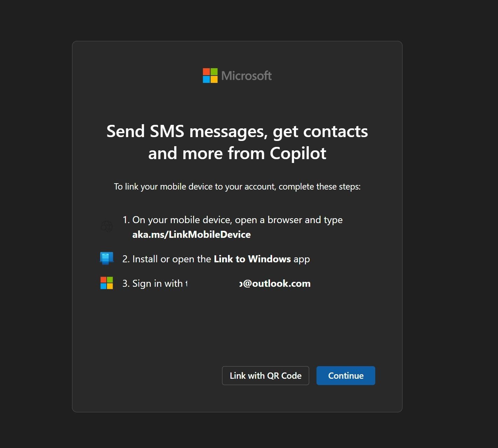Image resolution: width=498 pixels, height=448 pixels.
Task: Click the Link to Windows app icon
Action: click(107, 258)
